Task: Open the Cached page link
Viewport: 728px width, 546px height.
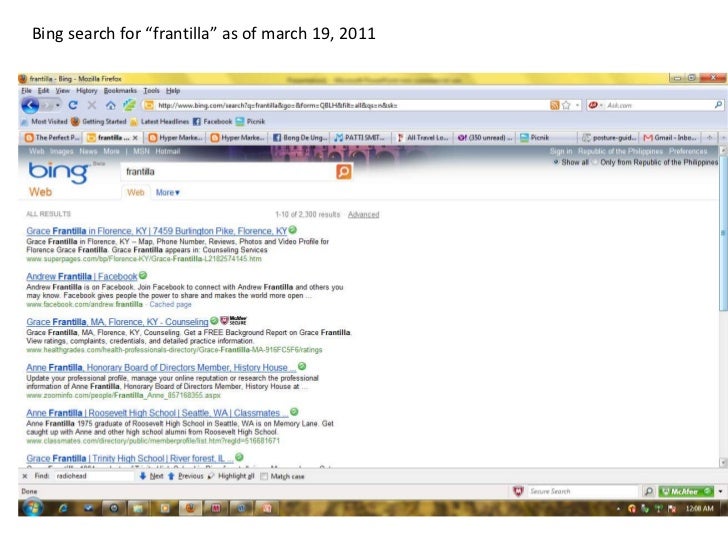Action: (170, 305)
